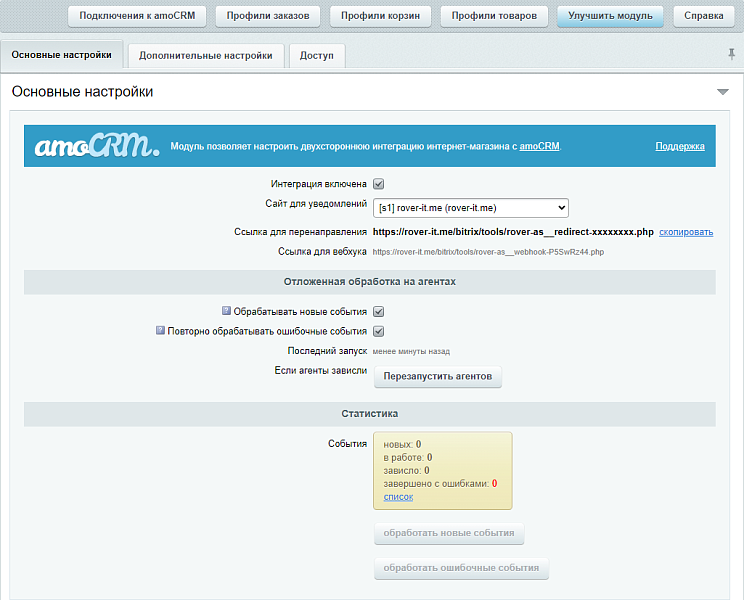Viewport: 744px width, 600px height.
Task: Switch to "Дополнительные настройки" tab
Action: pyautogui.click(x=206, y=56)
